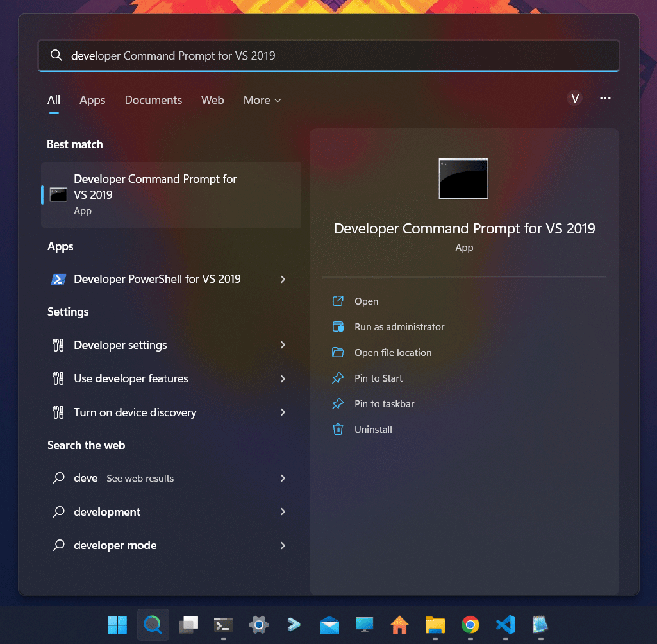Viewport: 657px width, 644px height.
Task: Expand the 'deve - See web results' chevron
Action: pos(283,479)
